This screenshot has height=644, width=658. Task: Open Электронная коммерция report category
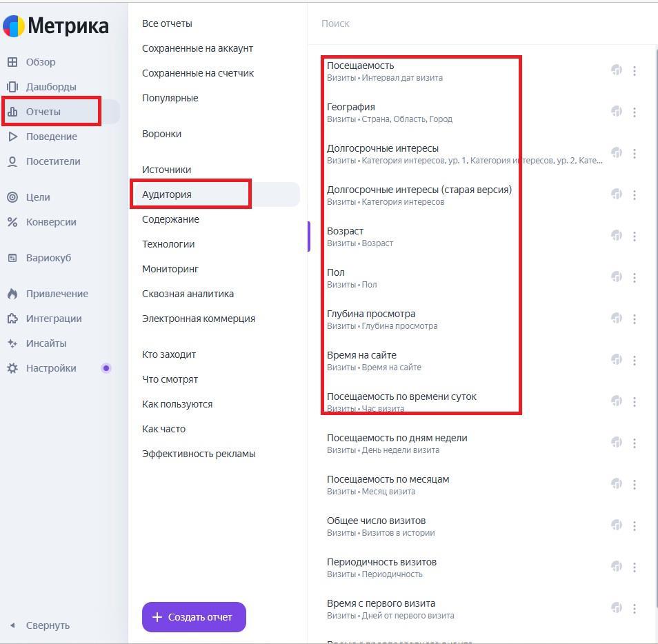199,319
